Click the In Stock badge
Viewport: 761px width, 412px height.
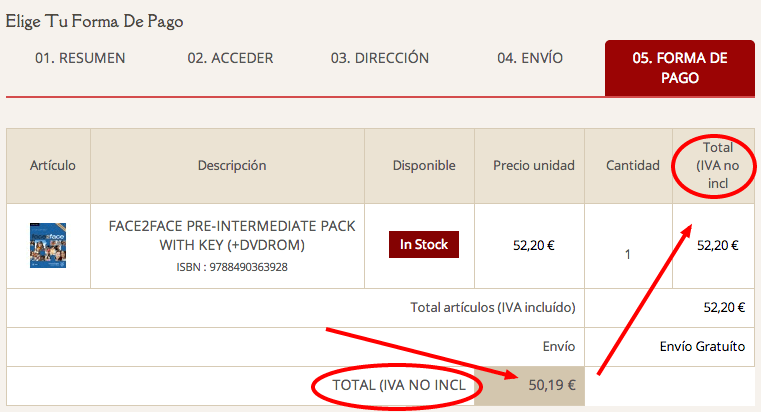(x=424, y=245)
